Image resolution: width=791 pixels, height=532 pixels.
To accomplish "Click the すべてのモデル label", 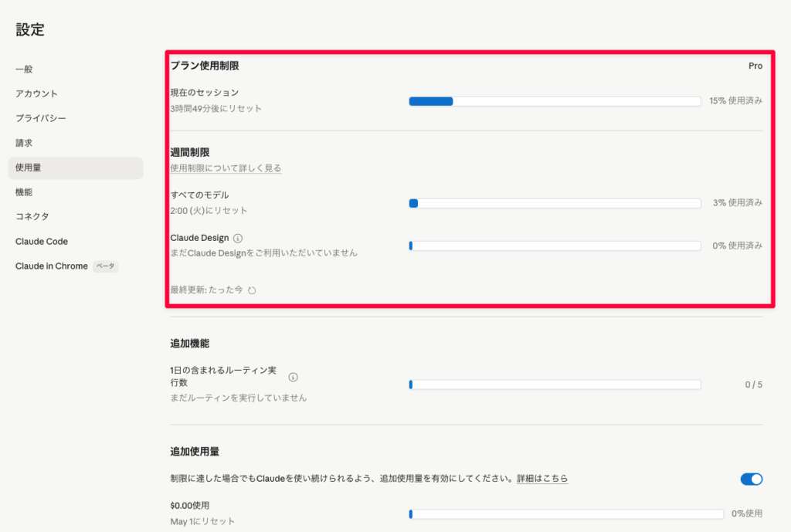I will tap(199, 195).
